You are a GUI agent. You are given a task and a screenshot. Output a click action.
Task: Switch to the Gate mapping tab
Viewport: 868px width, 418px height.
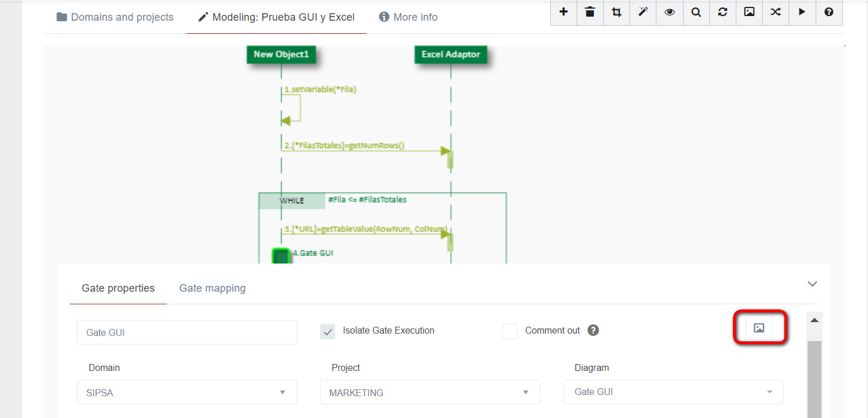tap(212, 288)
